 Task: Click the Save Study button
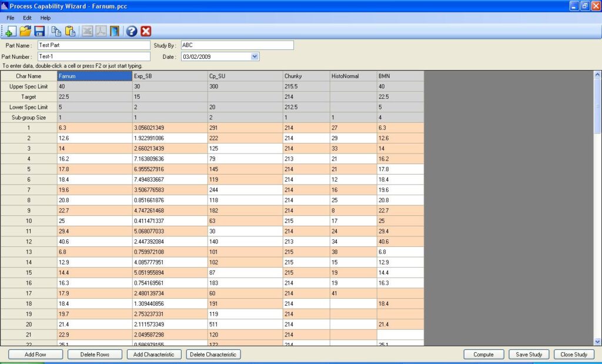(529, 355)
